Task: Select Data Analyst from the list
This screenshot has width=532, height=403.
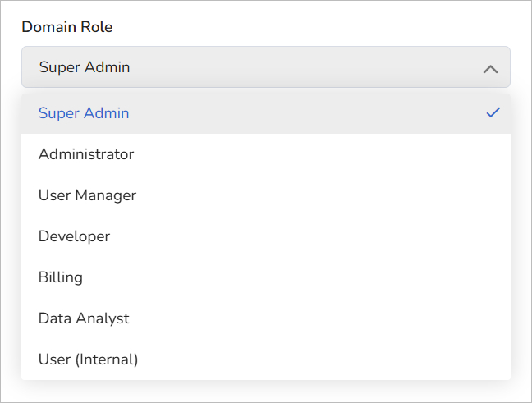Action: (84, 318)
